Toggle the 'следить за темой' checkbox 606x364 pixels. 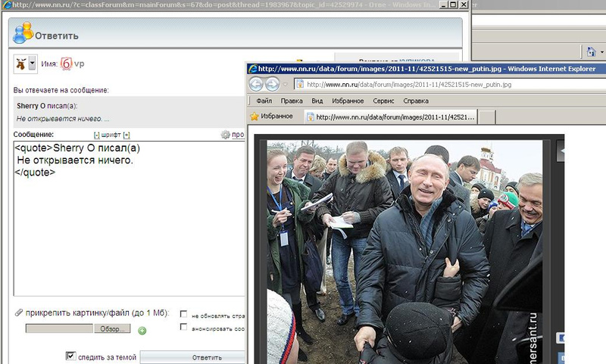tap(70, 356)
